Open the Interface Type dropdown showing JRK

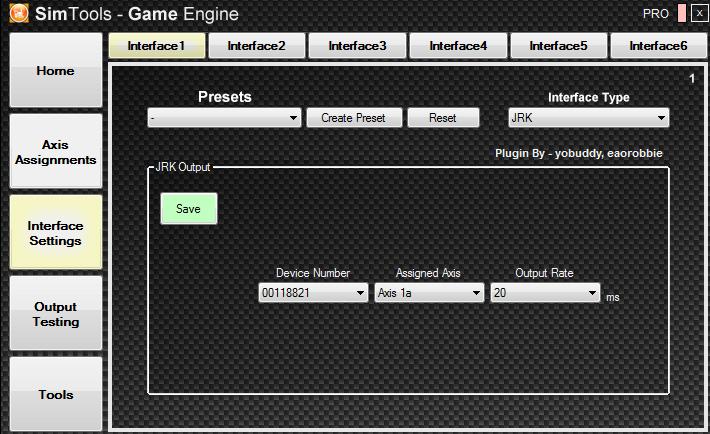click(588, 118)
